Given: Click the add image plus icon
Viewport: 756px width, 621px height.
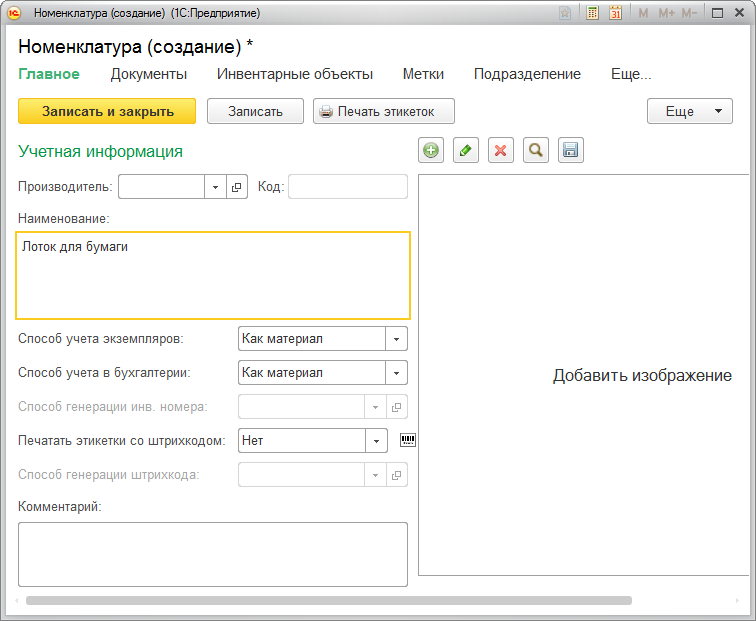Looking at the screenshot, I should pos(431,150).
